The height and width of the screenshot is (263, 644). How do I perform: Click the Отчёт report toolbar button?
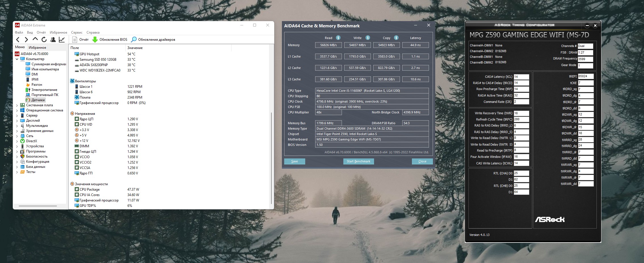pos(80,40)
